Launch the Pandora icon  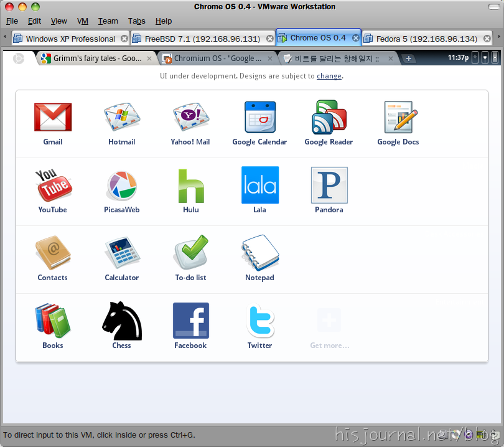329,185
